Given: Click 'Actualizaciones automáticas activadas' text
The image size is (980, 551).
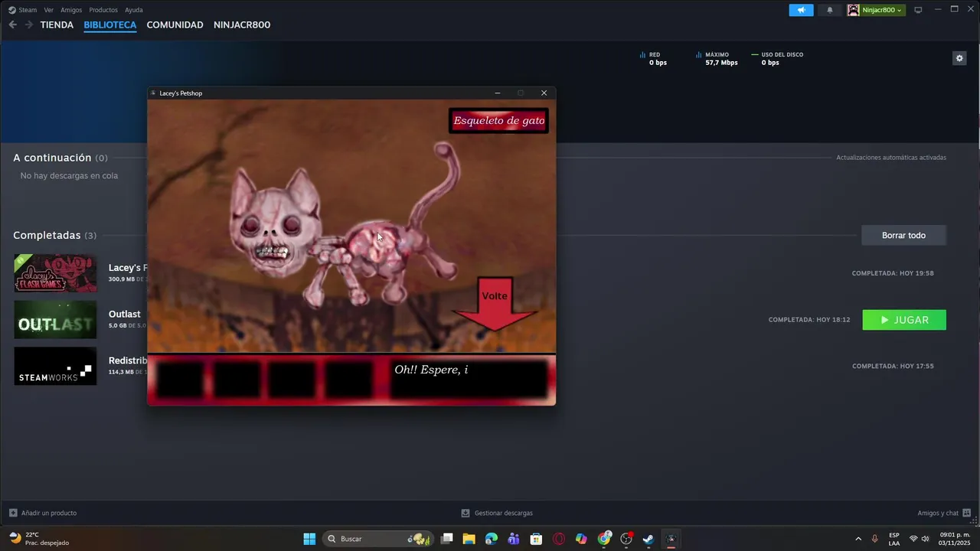Looking at the screenshot, I should point(891,158).
